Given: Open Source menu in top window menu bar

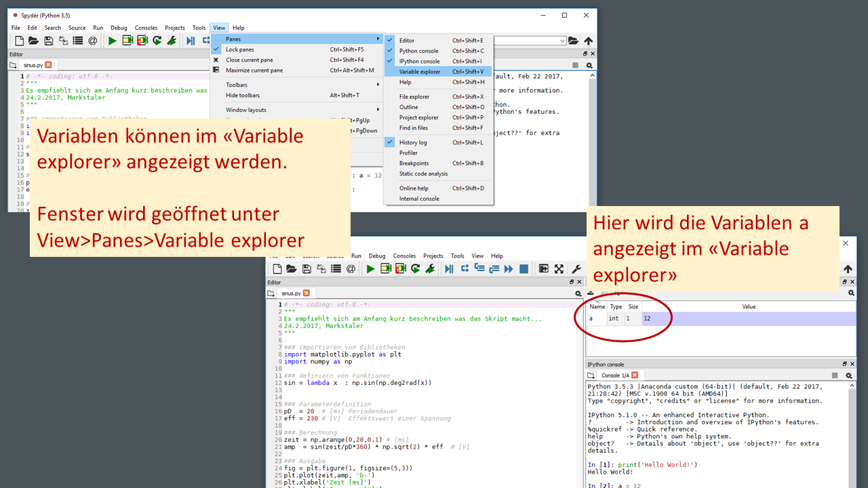Looking at the screenshot, I should [77, 28].
